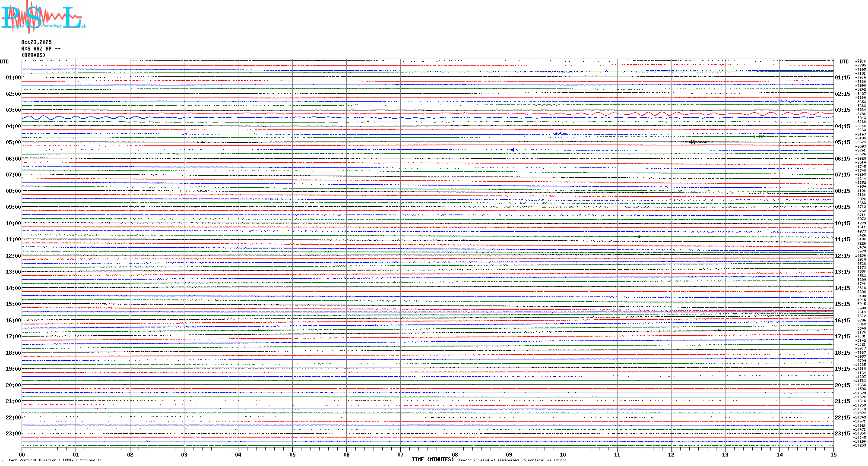Click the 21:15 time label on right
The width and height of the screenshot is (868, 466).
click(x=842, y=401)
